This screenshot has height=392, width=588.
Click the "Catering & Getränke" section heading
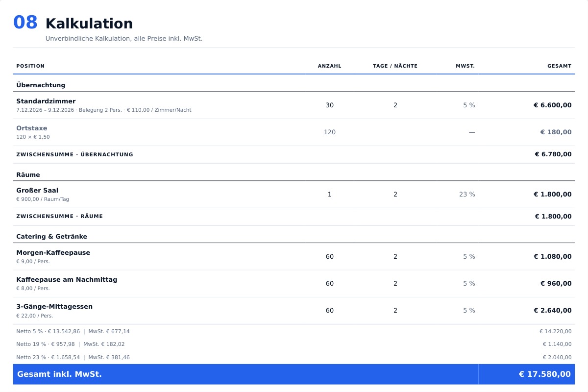pyautogui.click(x=52, y=237)
